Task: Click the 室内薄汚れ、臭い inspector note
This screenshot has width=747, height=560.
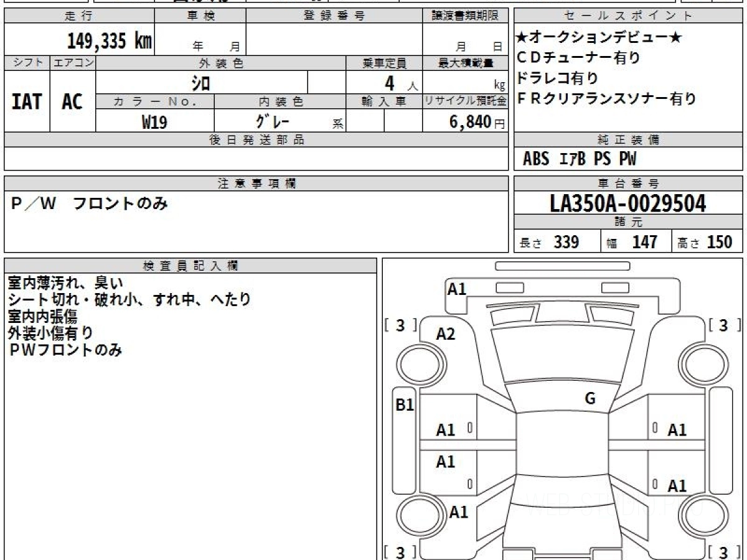Action: [65, 283]
